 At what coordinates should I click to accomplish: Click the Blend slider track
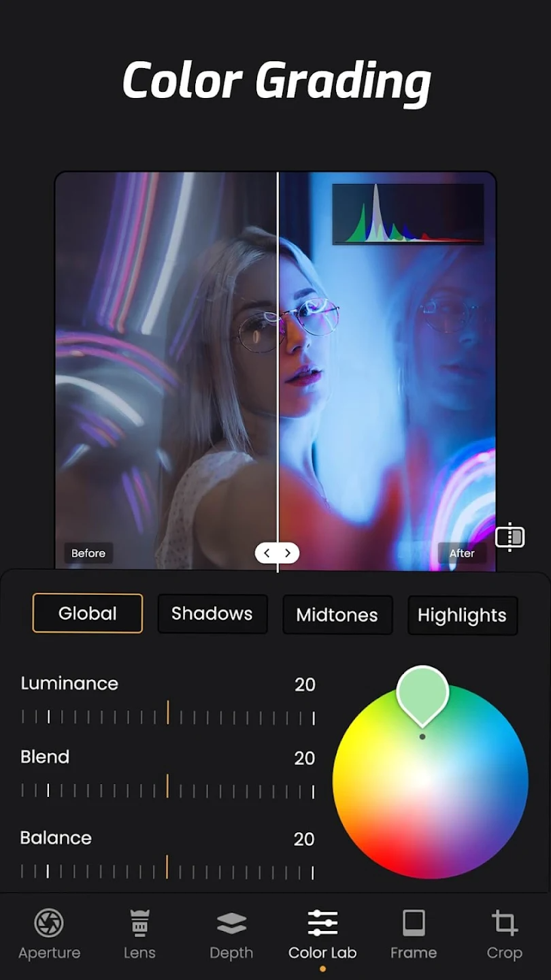(168, 789)
